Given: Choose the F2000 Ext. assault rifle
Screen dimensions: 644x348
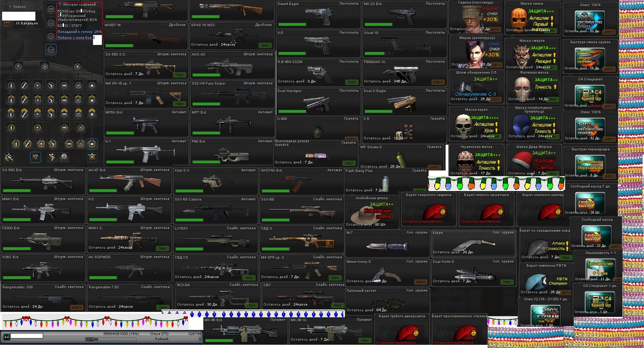Looking at the screenshot, I should (x=42, y=239).
